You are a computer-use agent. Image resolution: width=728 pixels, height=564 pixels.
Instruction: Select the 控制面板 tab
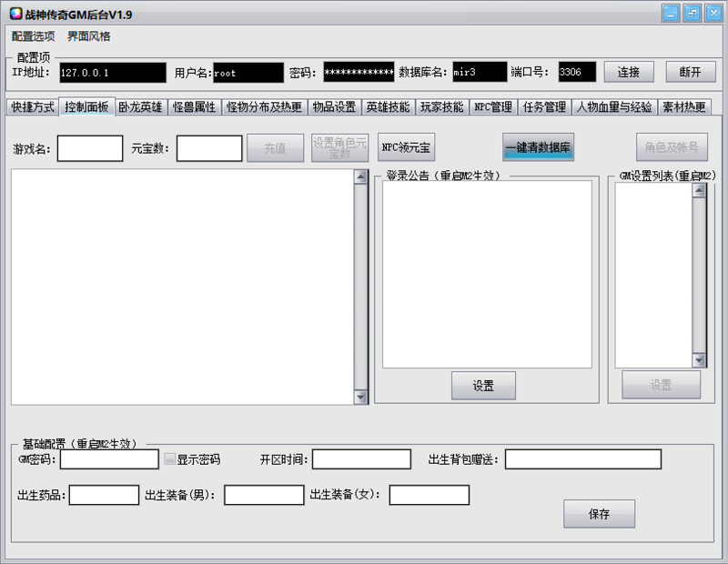(x=86, y=106)
